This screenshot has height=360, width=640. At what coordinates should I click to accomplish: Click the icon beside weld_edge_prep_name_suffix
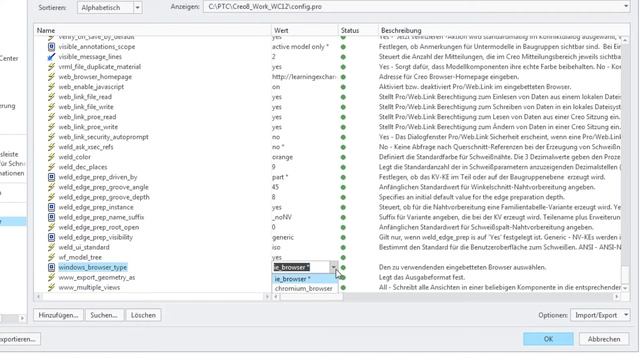pos(51,217)
